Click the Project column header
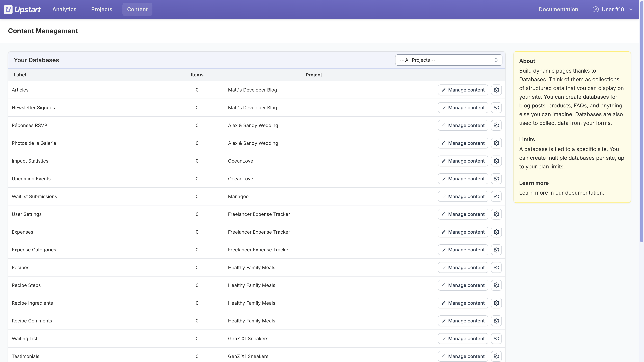The width and height of the screenshot is (644, 362). tap(314, 75)
